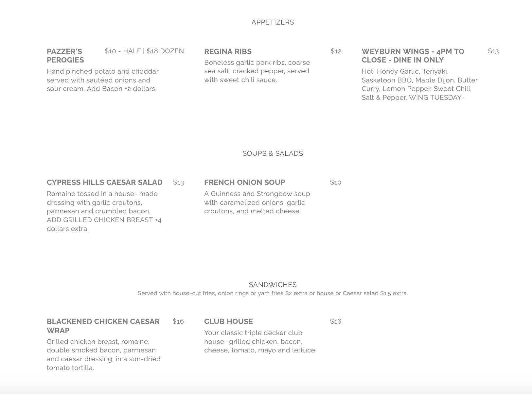The image size is (532, 394).
Task: Select Pazzer's Perogies menu item title
Action: point(65,56)
